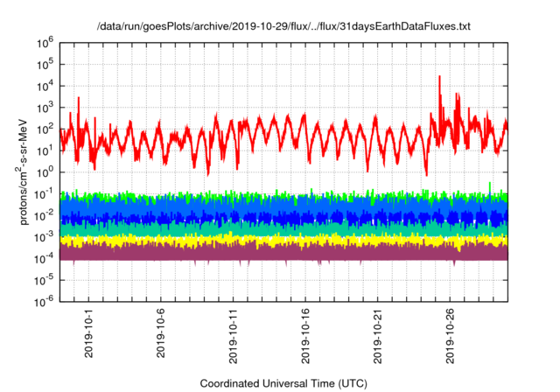Click the x-axis label Coordinated Universal Time (UTC)
The height and width of the screenshot is (392, 560).
click(x=283, y=383)
